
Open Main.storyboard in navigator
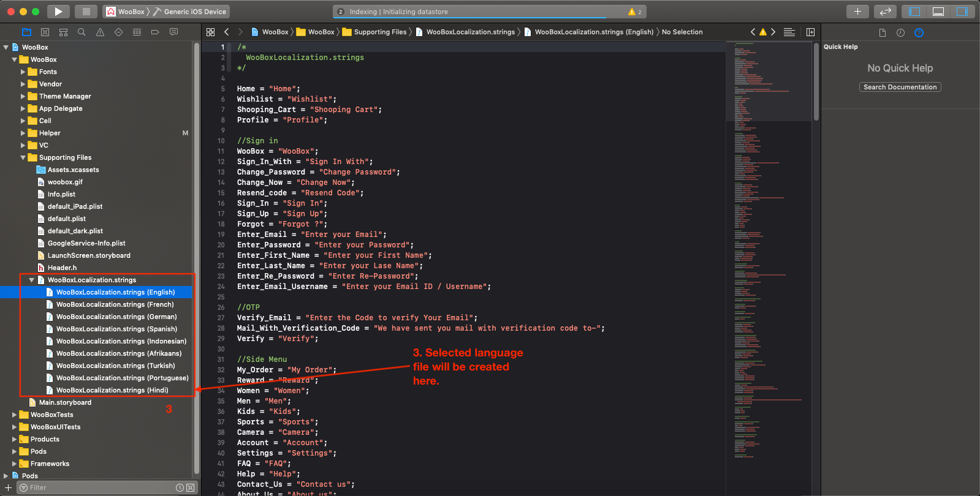pos(65,402)
